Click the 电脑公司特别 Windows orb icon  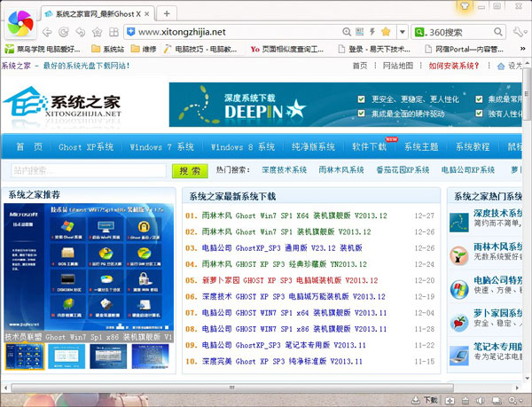pos(458,290)
